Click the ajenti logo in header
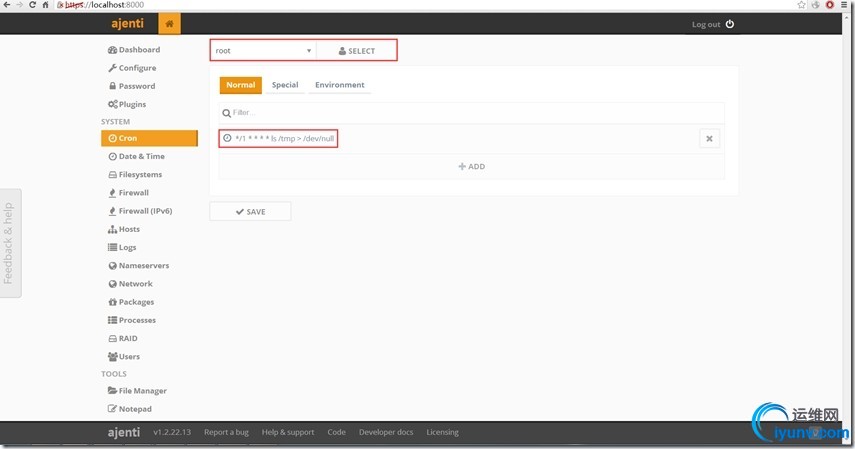 pos(128,23)
